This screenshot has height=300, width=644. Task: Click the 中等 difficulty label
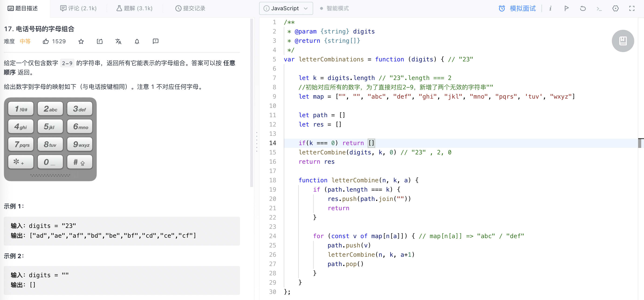(x=25, y=41)
